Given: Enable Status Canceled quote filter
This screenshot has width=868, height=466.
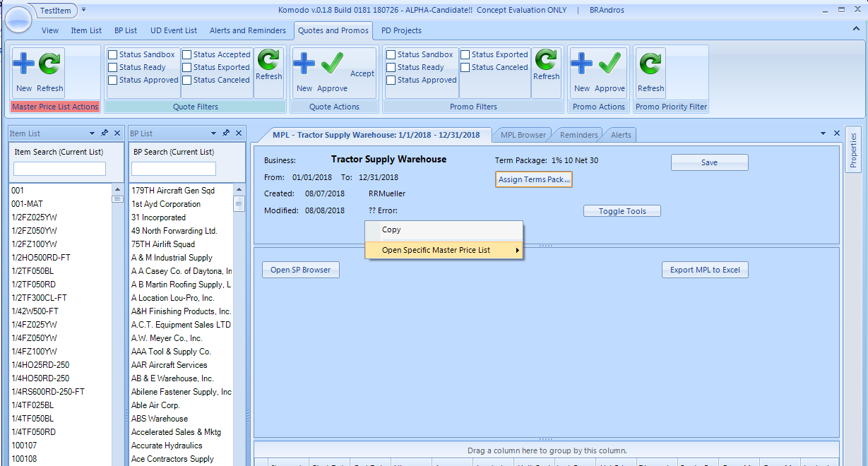Looking at the screenshot, I should [x=187, y=80].
